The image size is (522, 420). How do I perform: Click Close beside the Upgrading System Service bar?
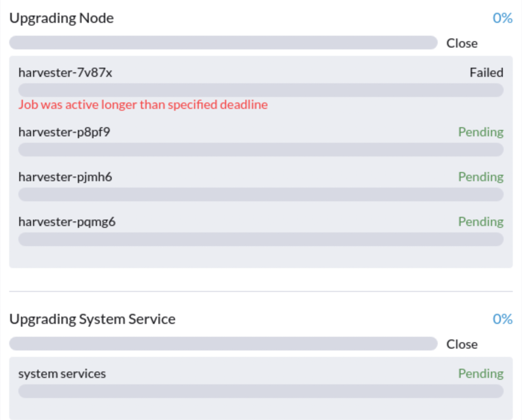point(462,344)
